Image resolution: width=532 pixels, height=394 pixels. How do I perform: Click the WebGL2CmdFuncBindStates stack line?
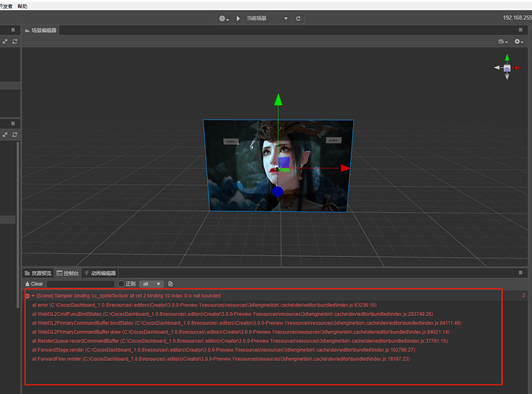coord(233,314)
